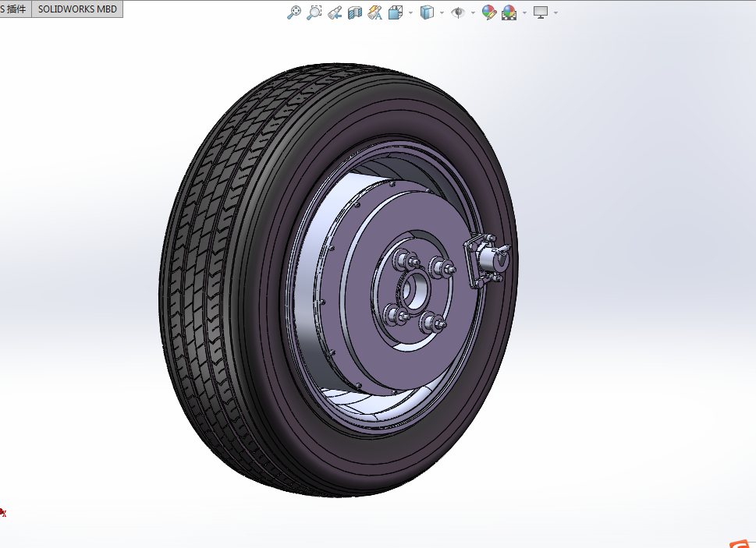
Task: Switch to the SOLIDWORKS MBD tab
Action: pos(77,9)
